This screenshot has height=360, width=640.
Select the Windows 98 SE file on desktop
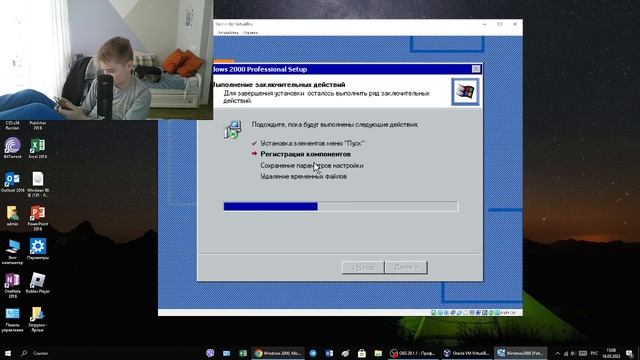coord(38,184)
